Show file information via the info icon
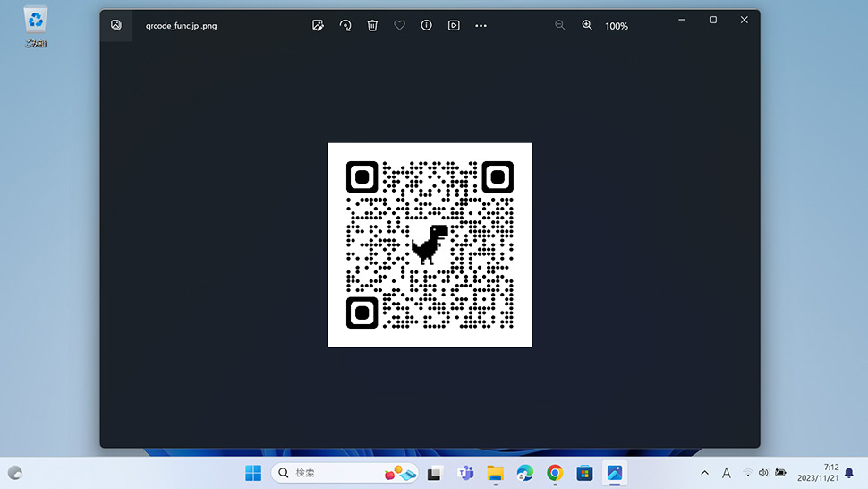 pyautogui.click(x=426, y=25)
